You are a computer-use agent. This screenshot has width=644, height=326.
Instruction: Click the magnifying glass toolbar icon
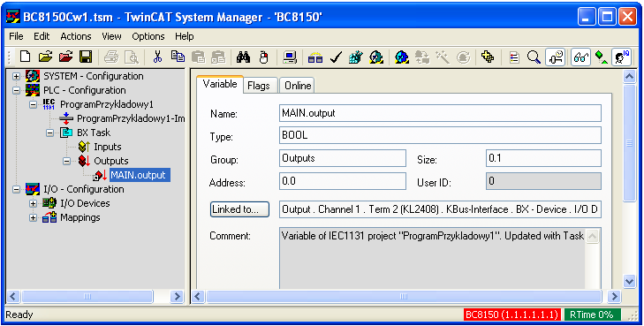click(534, 57)
